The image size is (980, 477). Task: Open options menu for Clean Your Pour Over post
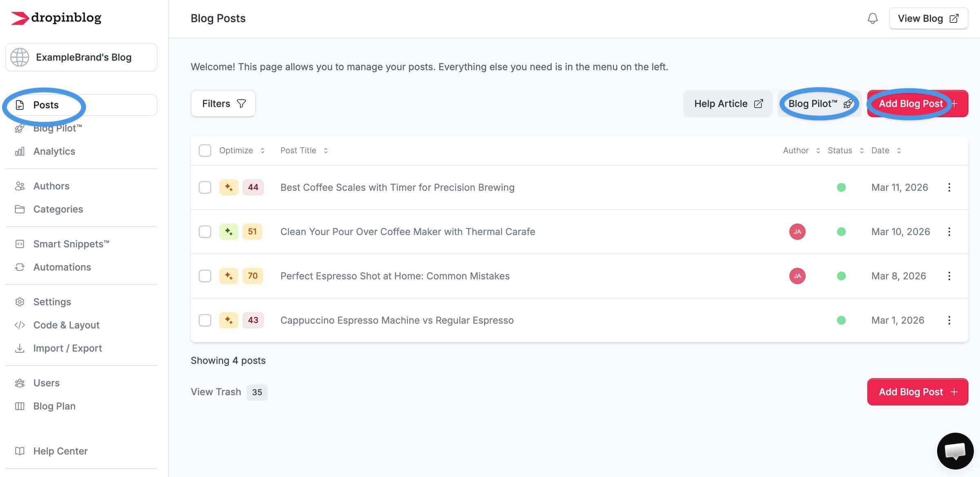pyautogui.click(x=949, y=232)
